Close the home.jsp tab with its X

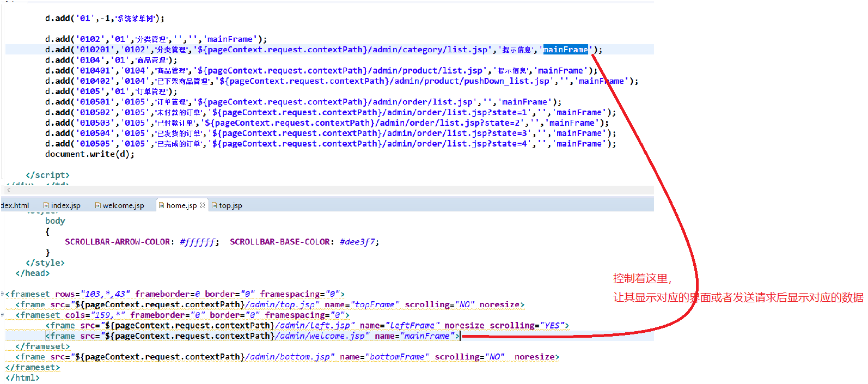pyautogui.click(x=203, y=205)
